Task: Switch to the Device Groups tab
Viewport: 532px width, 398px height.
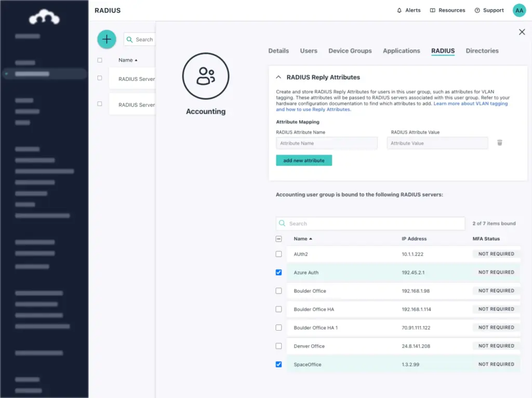Action: [350, 51]
